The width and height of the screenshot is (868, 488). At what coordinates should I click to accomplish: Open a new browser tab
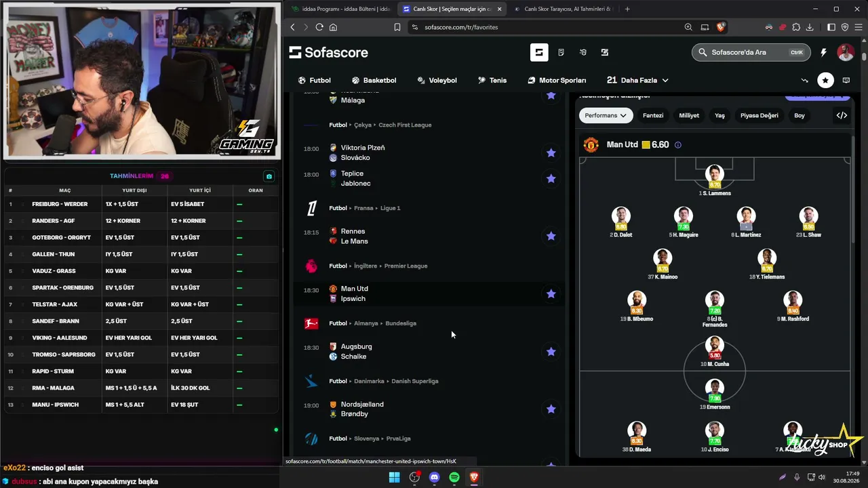click(x=627, y=9)
